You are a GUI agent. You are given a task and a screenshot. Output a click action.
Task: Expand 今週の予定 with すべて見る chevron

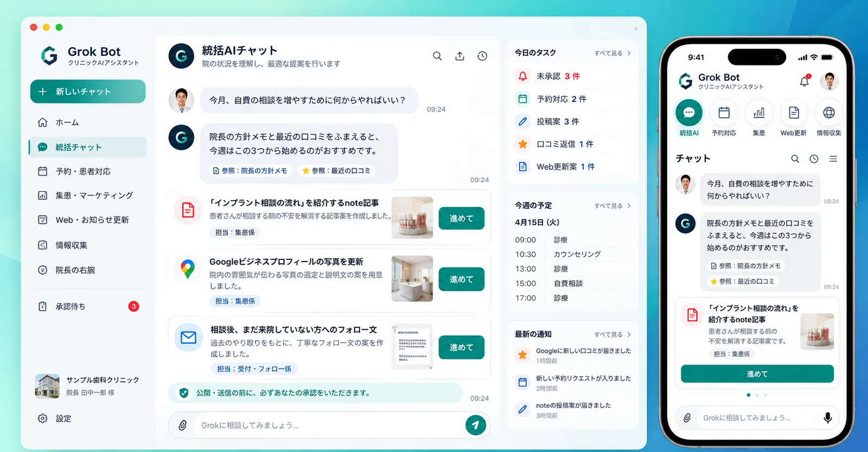point(612,206)
